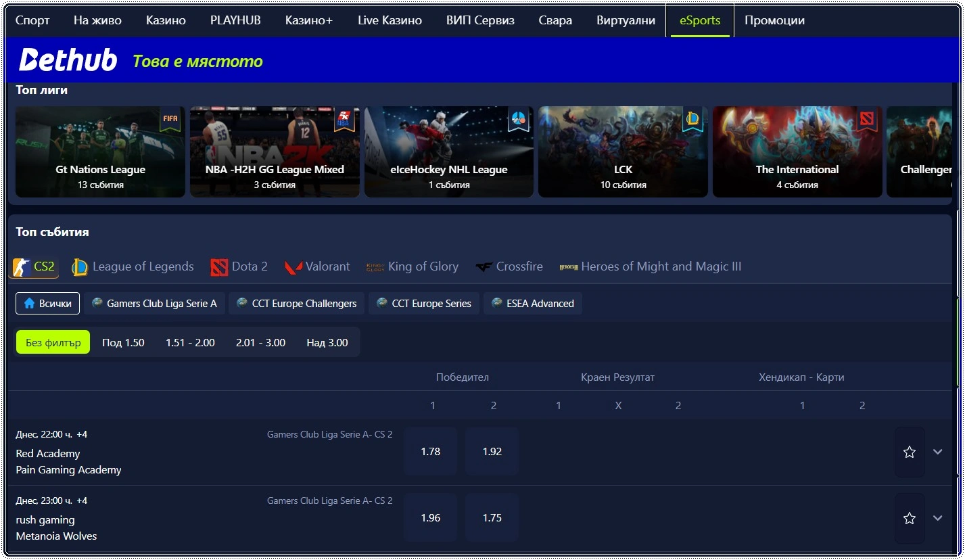Open Казино+ in navigation
Image resolution: width=965 pixels, height=560 pixels.
[x=309, y=20]
